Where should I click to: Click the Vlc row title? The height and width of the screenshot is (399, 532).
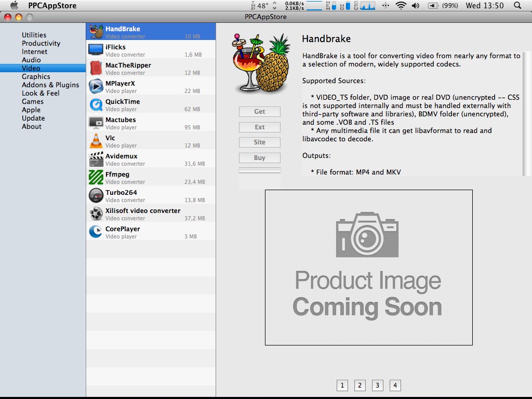(x=110, y=138)
